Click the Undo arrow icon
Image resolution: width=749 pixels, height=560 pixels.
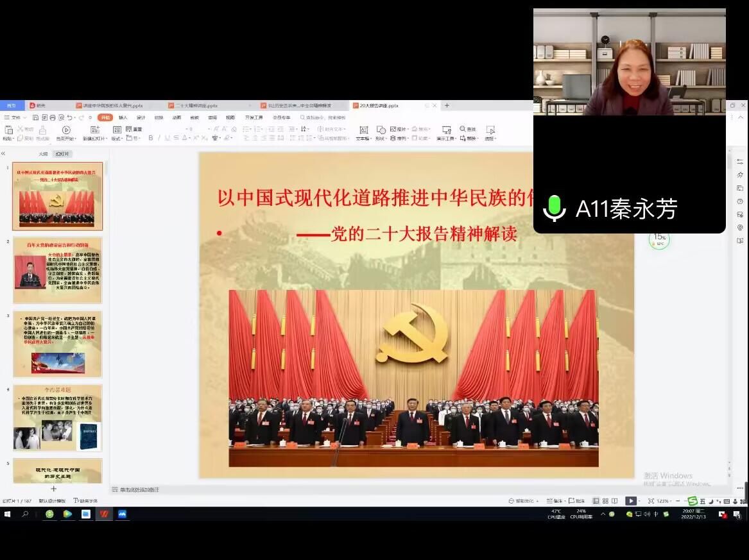[x=69, y=118]
